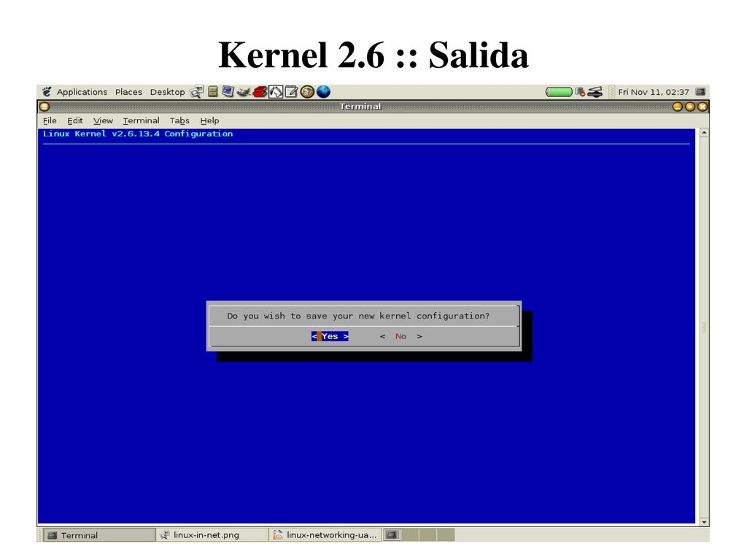This screenshot has width=747, height=560.
Task: Click the panel icon right of the clock
Action: [x=700, y=91]
